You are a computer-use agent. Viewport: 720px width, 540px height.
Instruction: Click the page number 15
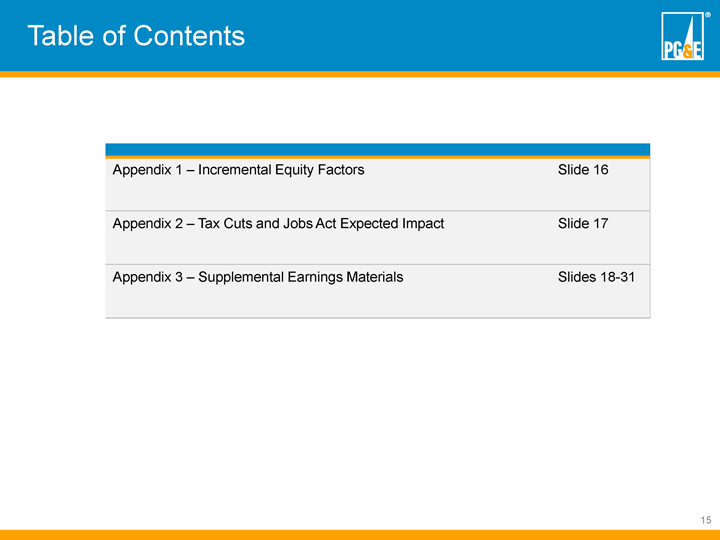click(705, 520)
